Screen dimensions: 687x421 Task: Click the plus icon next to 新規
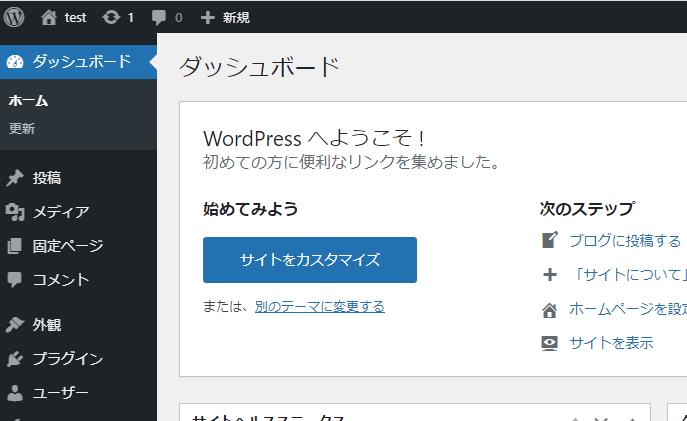(207, 18)
